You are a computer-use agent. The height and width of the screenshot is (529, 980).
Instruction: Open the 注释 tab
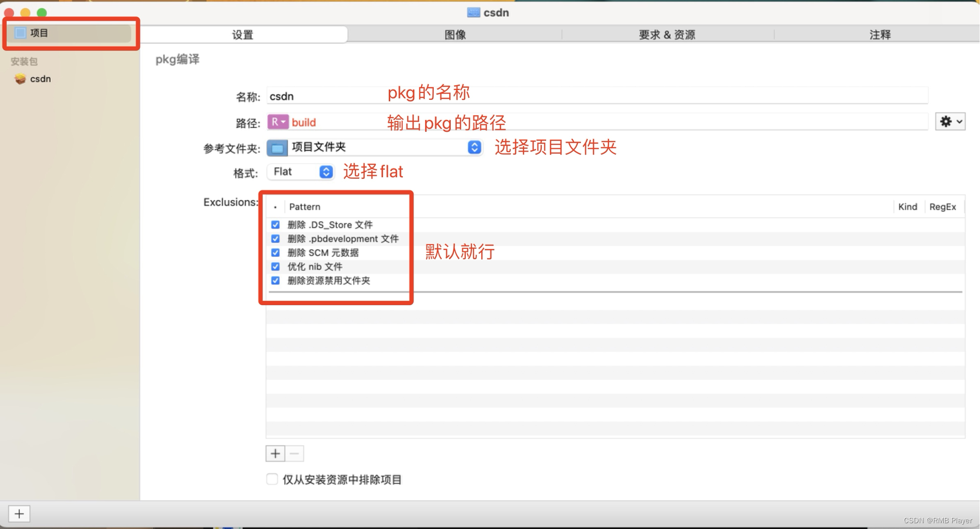click(x=879, y=35)
